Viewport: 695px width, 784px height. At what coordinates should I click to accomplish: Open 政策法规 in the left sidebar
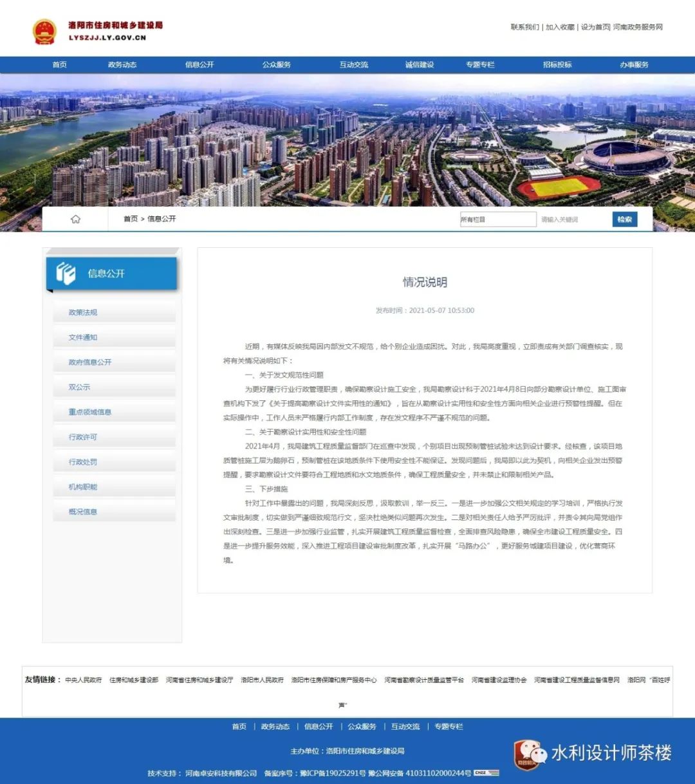coord(83,312)
